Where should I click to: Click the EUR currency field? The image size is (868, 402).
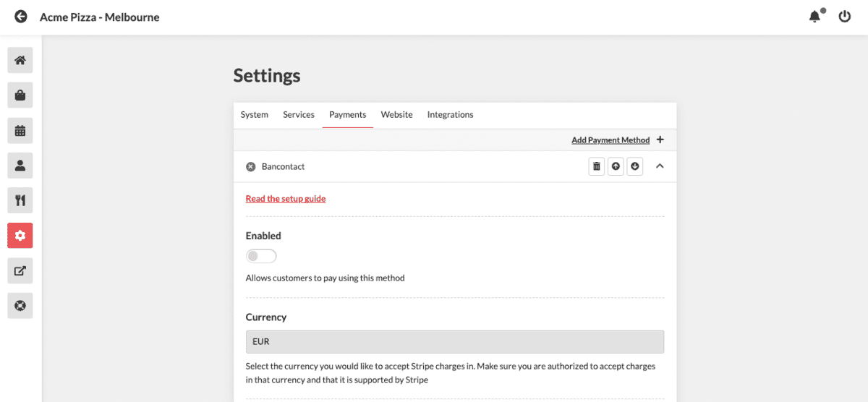pyautogui.click(x=455, y=342)
